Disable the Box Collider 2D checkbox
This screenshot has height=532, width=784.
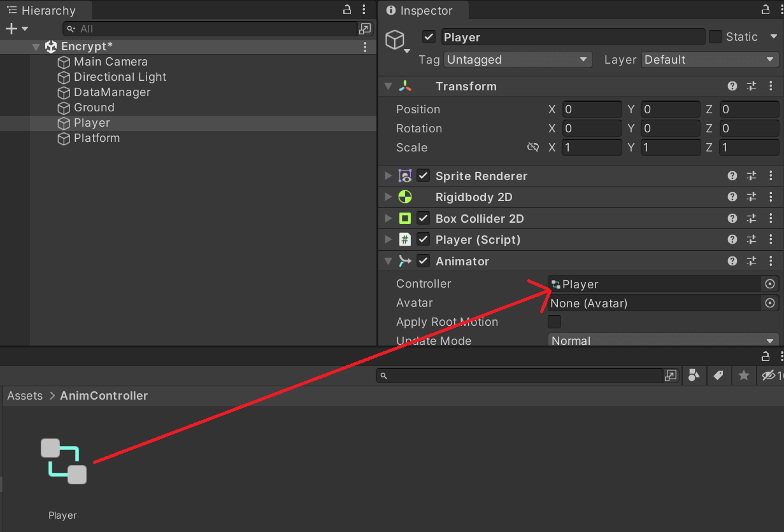[424, 218]
